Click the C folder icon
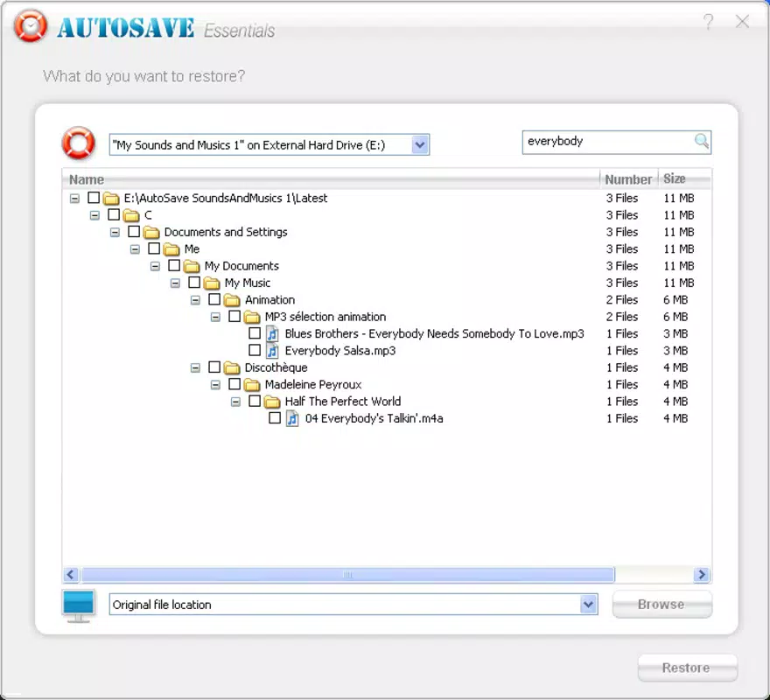The width and height of the screenshot is (770, 700). click(131, 215)
